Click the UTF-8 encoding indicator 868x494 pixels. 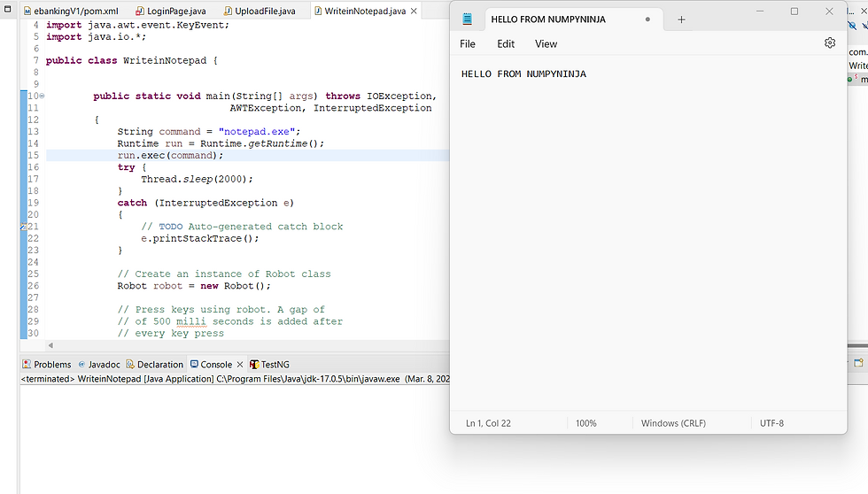coord(771,423)
